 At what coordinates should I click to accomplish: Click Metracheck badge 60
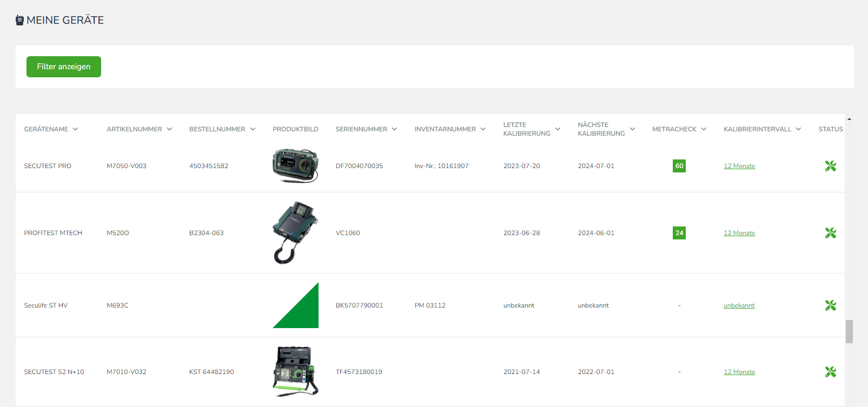tap(679, 166)
